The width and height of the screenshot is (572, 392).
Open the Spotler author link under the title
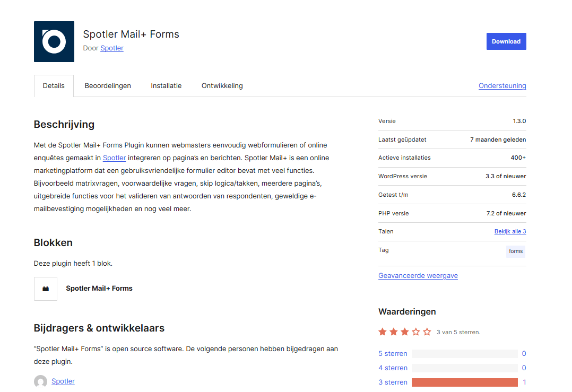(112, 48)
